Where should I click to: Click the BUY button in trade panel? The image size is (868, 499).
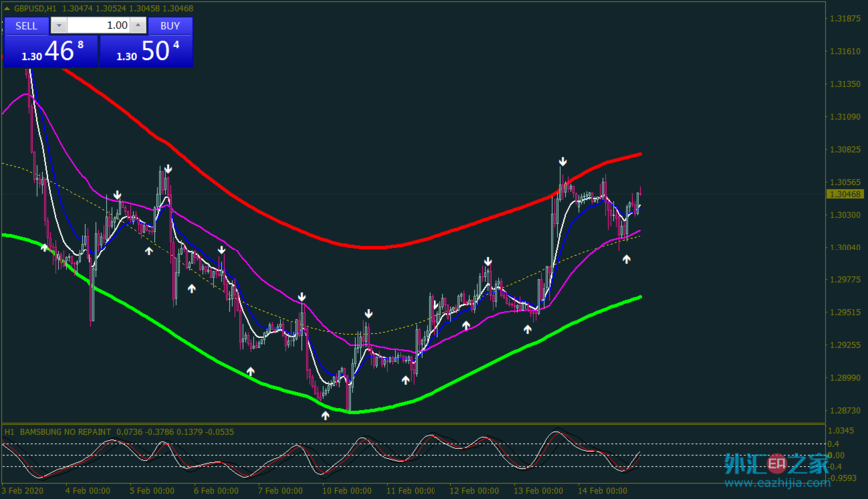click(170, 25)
